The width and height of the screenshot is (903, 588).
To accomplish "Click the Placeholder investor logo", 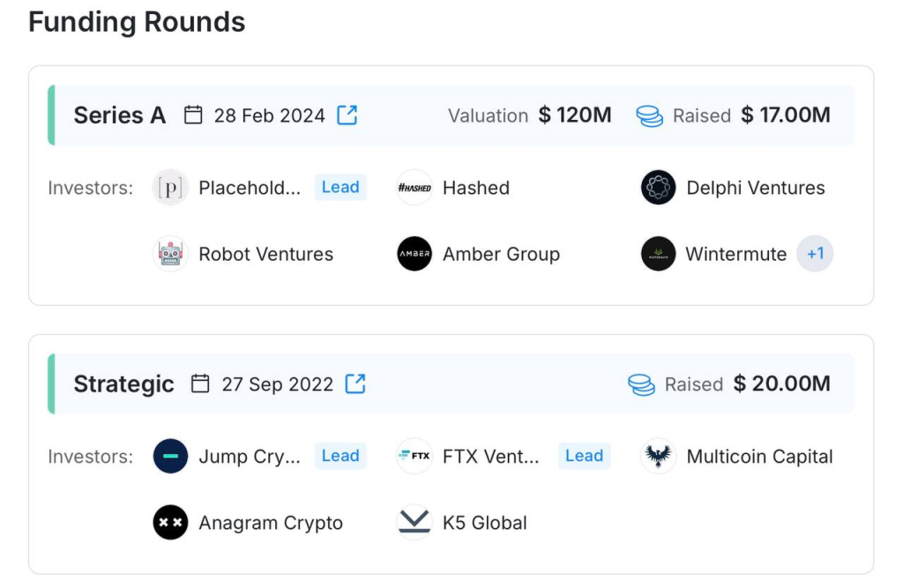I will (170, 188).
